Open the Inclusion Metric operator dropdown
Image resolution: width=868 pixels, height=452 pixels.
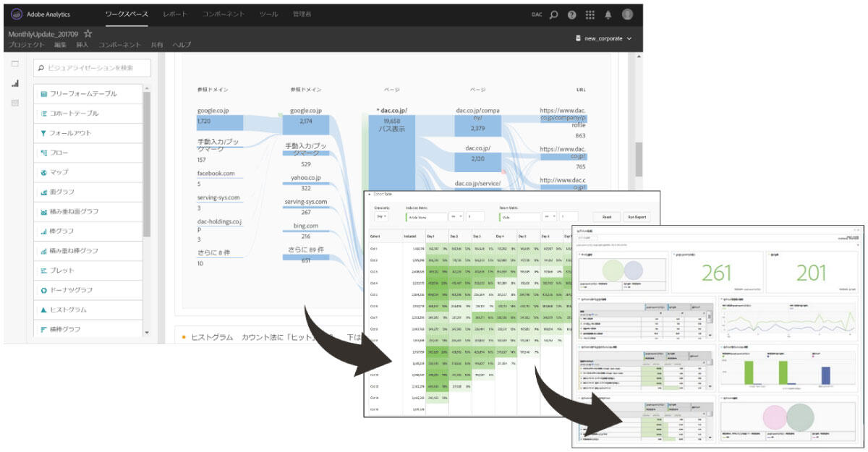[456, 216]
